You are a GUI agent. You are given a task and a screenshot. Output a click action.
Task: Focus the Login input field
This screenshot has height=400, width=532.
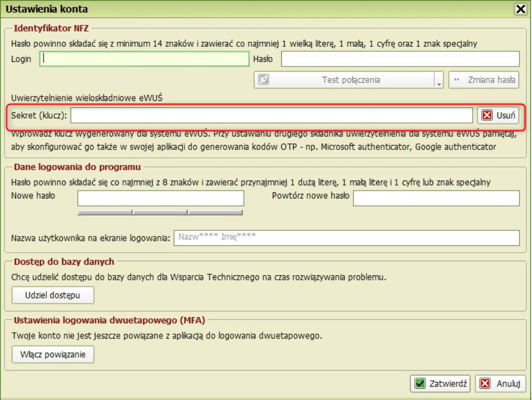point(145,59)
